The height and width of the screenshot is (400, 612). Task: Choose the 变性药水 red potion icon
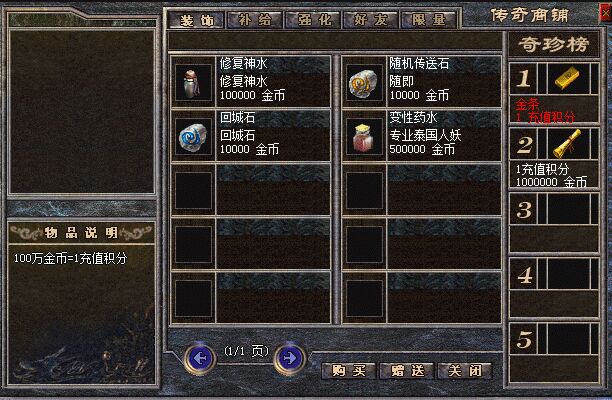point(364,137)
